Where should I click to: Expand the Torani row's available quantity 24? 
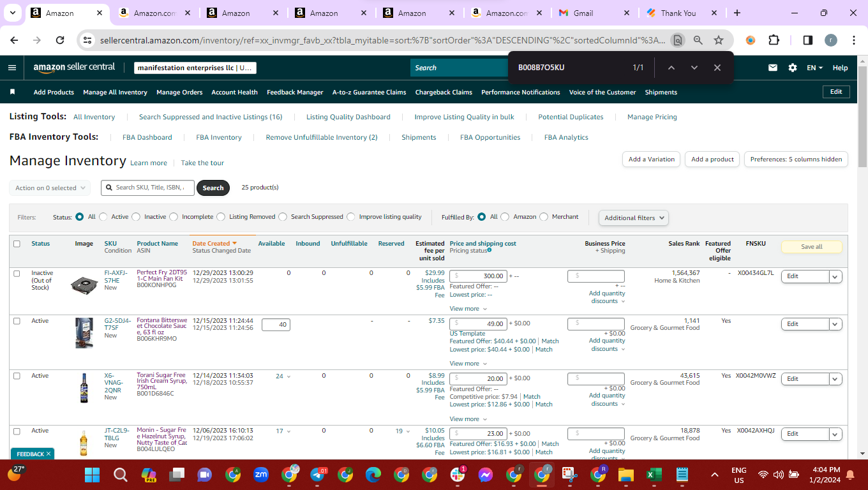[x=283, y=376]
